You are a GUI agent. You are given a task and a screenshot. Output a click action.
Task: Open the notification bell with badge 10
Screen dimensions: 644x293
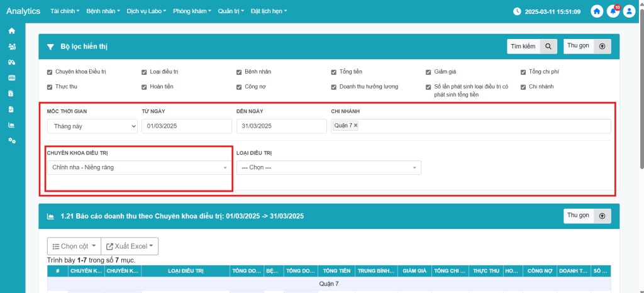click(x=613, y=11)
